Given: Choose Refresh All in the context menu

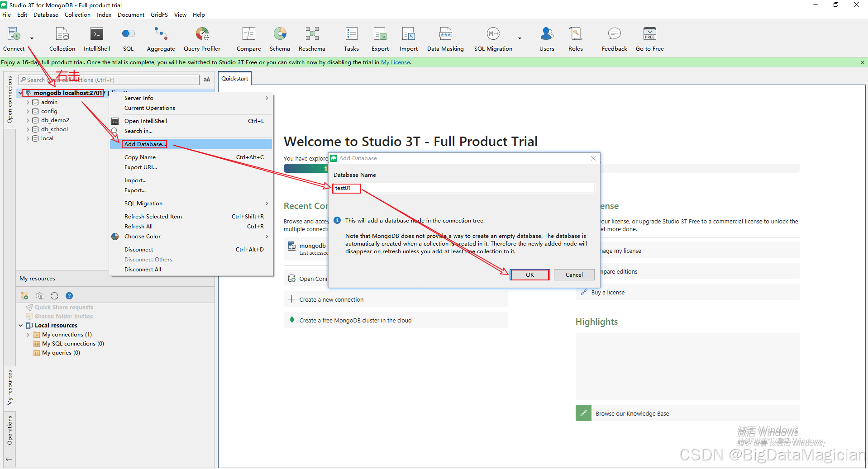Looking at the screenshot, I should pyautogui.click(x=191, y=227).
